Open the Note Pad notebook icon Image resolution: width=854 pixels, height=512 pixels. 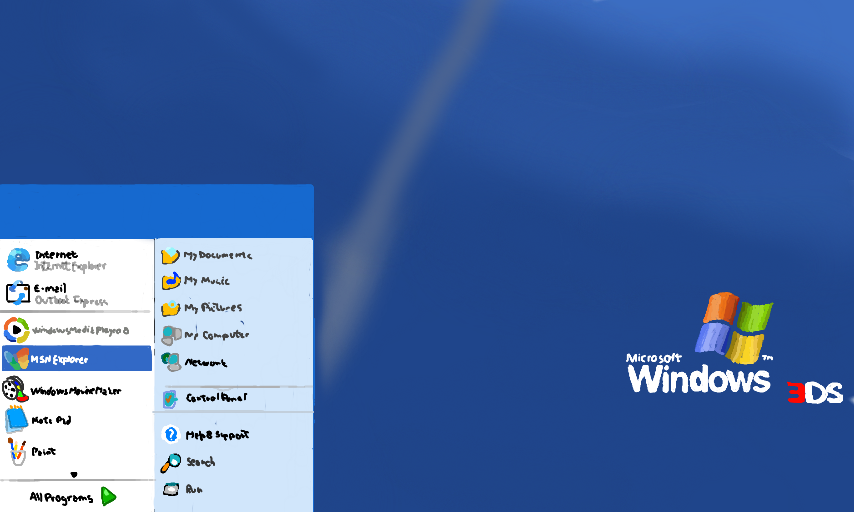[16, 419]
